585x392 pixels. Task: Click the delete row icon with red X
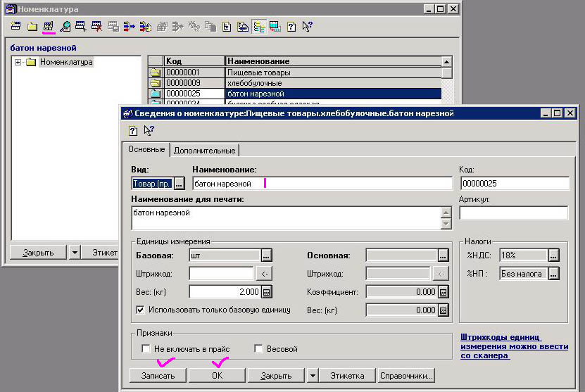(x=97, y=27)
